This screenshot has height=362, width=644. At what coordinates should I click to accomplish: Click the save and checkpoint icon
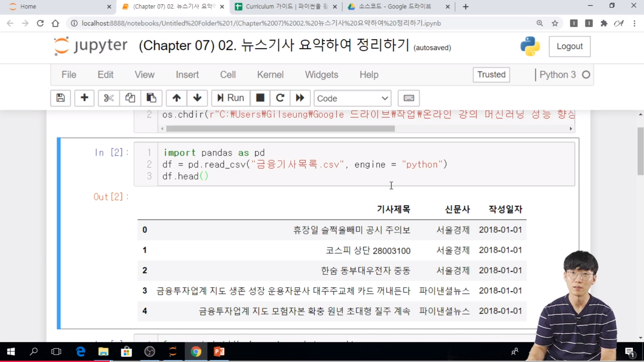point(60,98)
